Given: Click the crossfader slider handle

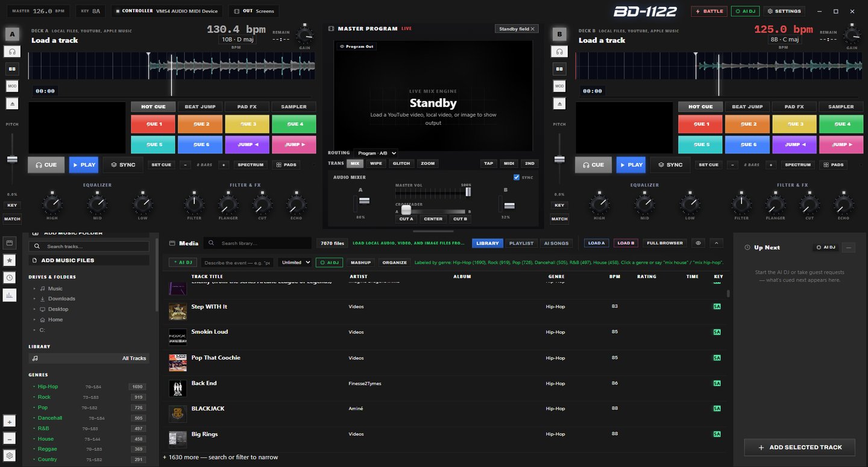Looking at the screenshot, I should [x=406, y=211].
